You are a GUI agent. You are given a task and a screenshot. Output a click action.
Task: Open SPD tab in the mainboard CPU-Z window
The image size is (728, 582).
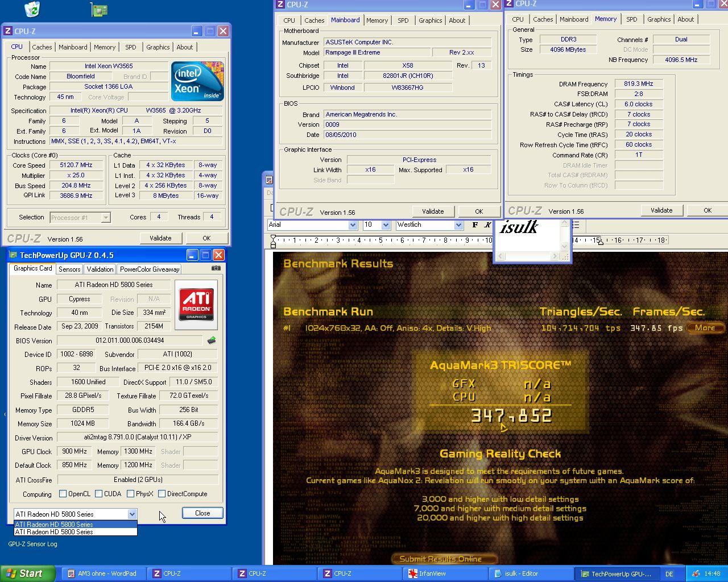coord(403,20)
